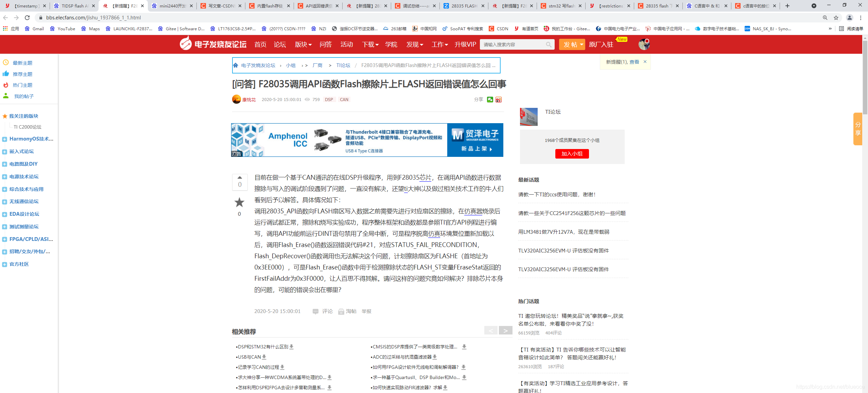The image size is (868, 393).
Task: Share post via WeChat icon
Action: click(x=490, y=100)
